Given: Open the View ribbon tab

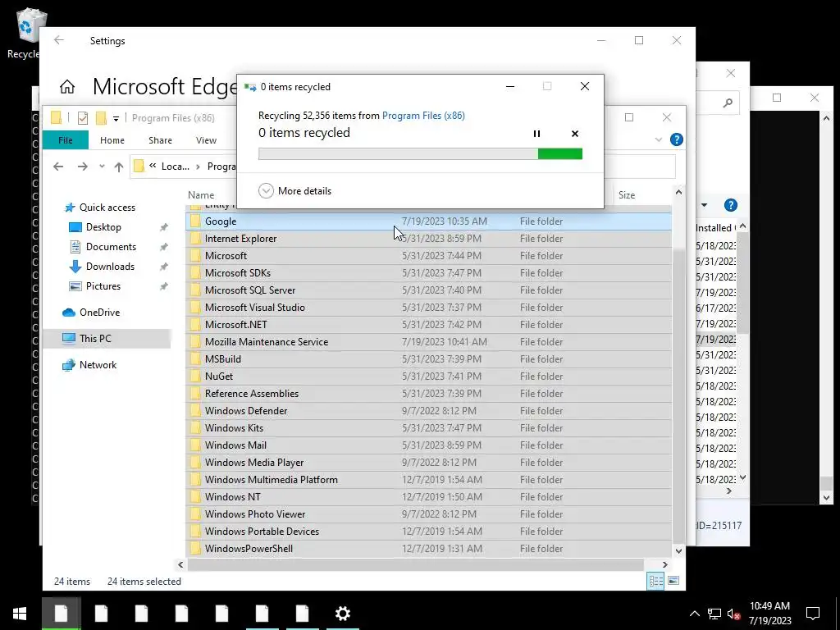Looking at the screenshot, I should pos(206,140).
